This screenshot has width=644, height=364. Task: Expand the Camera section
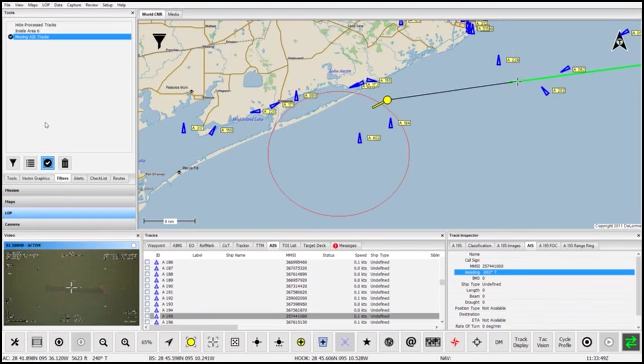[x=69, y=224]
